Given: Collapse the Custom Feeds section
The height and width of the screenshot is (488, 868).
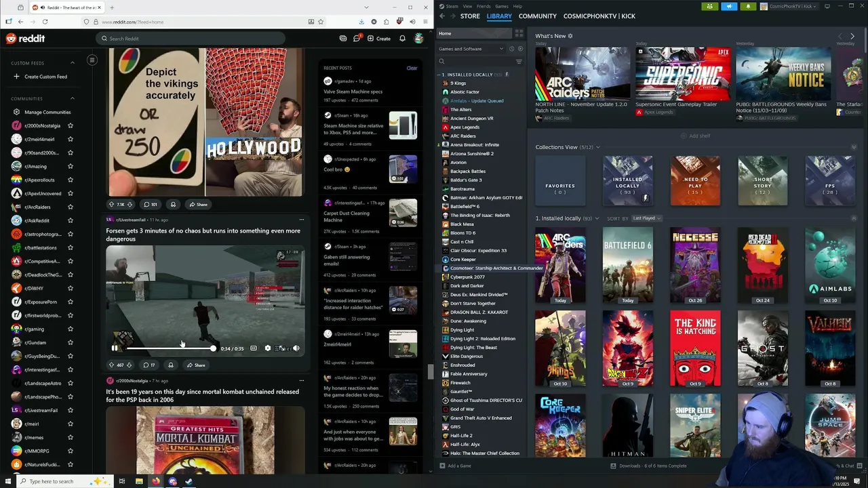Looking at the screenshot, I should (73, 63).
